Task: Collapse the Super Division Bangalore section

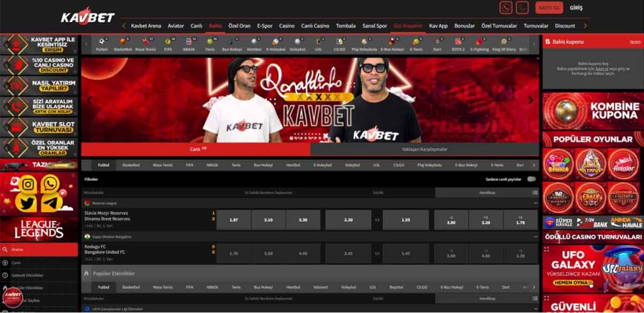Action: [x=535, y=237]
